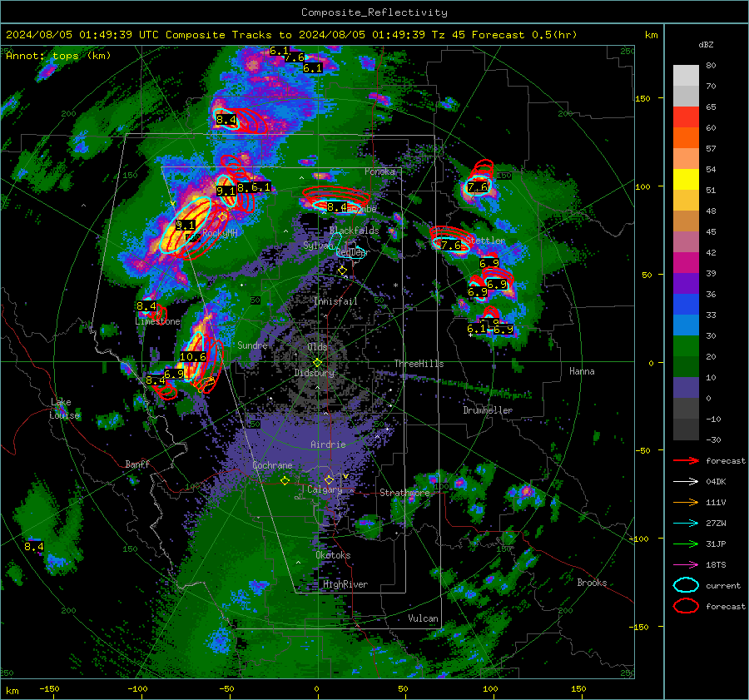Select the Drumheller city label

(488, 410)
